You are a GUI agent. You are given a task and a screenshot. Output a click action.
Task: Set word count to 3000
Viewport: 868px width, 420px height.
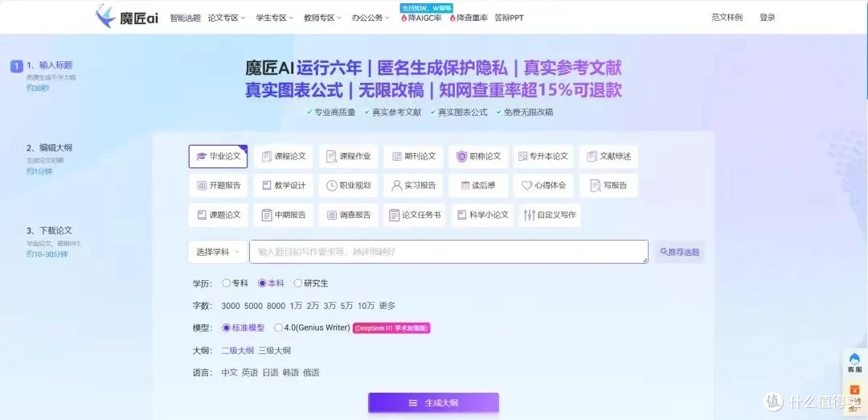(x=231, y=306)
